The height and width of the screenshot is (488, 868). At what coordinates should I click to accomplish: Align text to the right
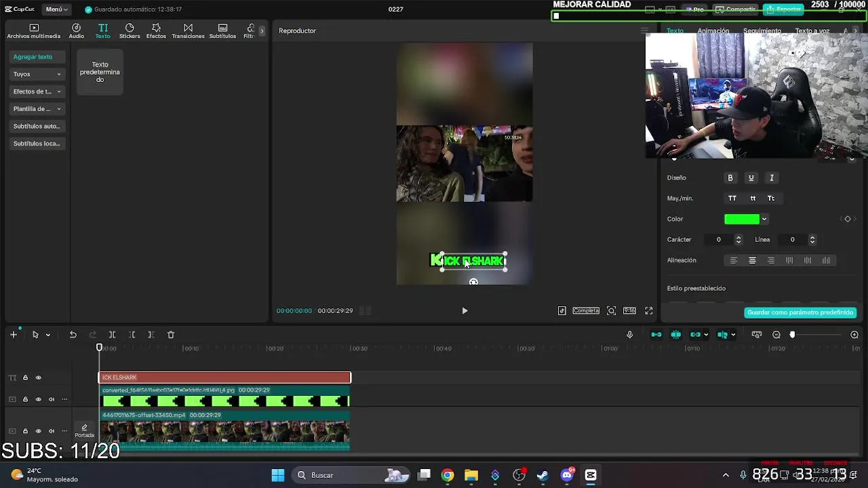click(x=770, y=260)
